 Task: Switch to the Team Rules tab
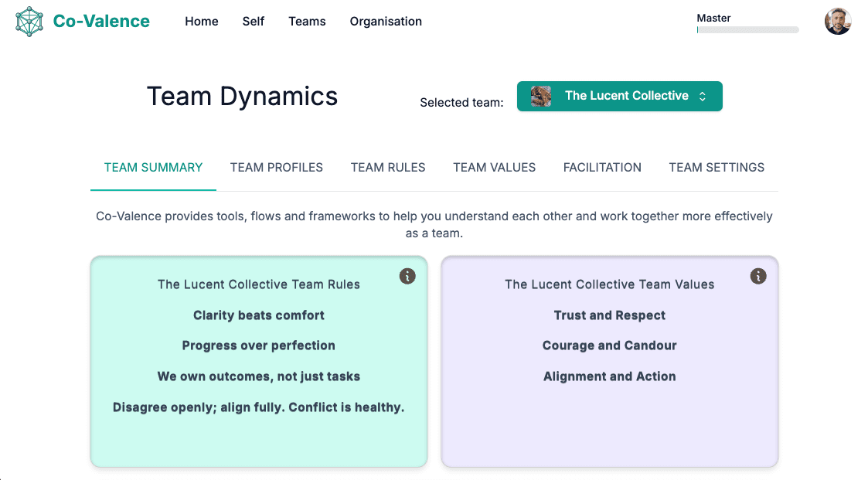click(388, 167)
